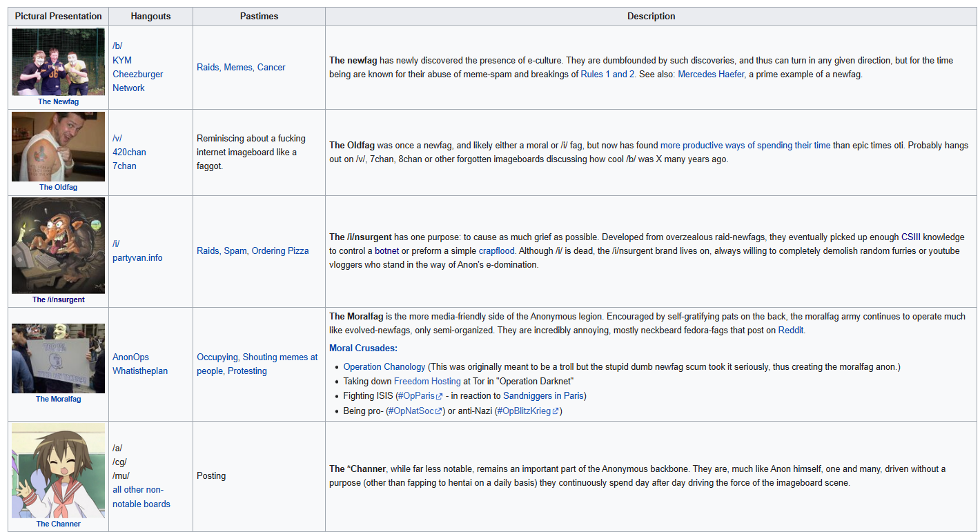This screenshot has width=980, height=532.
Task: Open the group photo thumbnail in first row
Action: (x=59, y=61)
